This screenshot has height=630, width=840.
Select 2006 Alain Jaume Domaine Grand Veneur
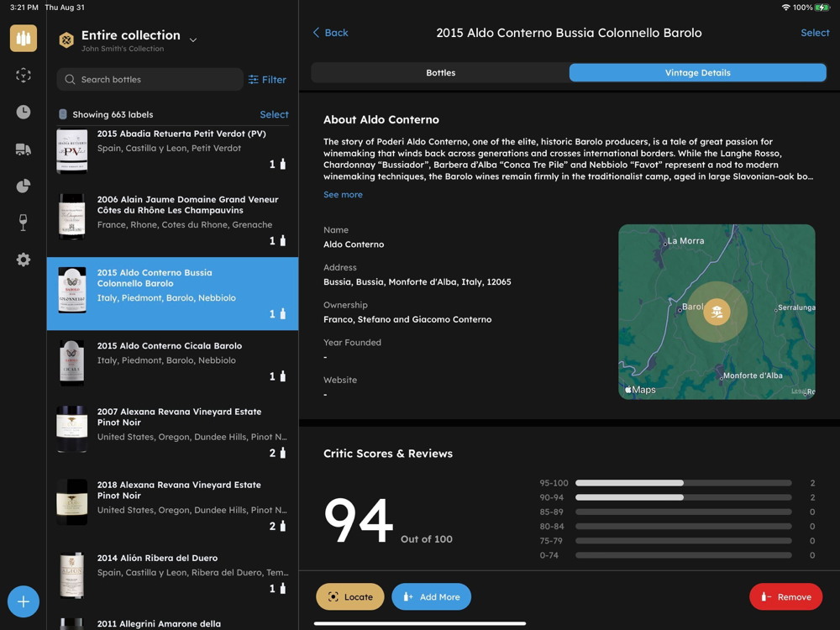[x=172, y=219]
